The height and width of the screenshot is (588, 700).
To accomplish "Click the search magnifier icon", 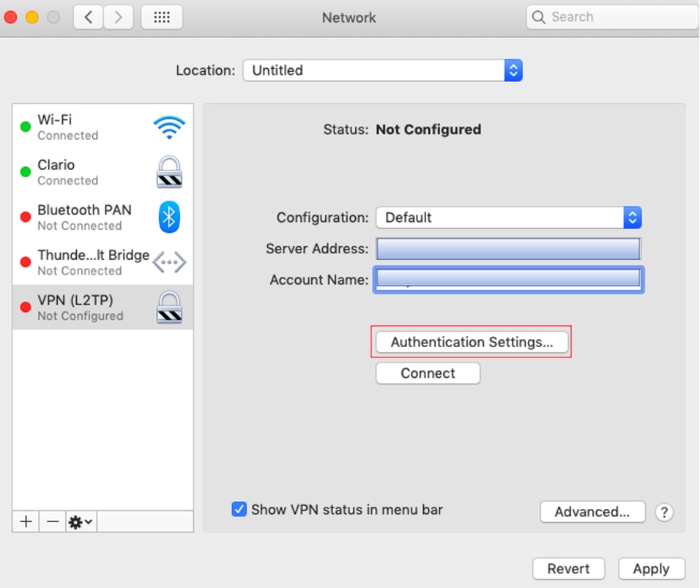I will 539,18.
